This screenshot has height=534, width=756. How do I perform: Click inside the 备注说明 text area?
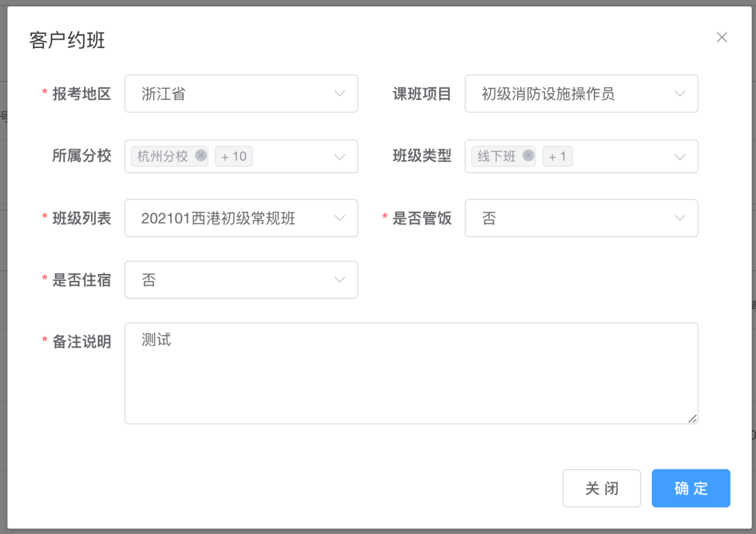pos(411,373)
